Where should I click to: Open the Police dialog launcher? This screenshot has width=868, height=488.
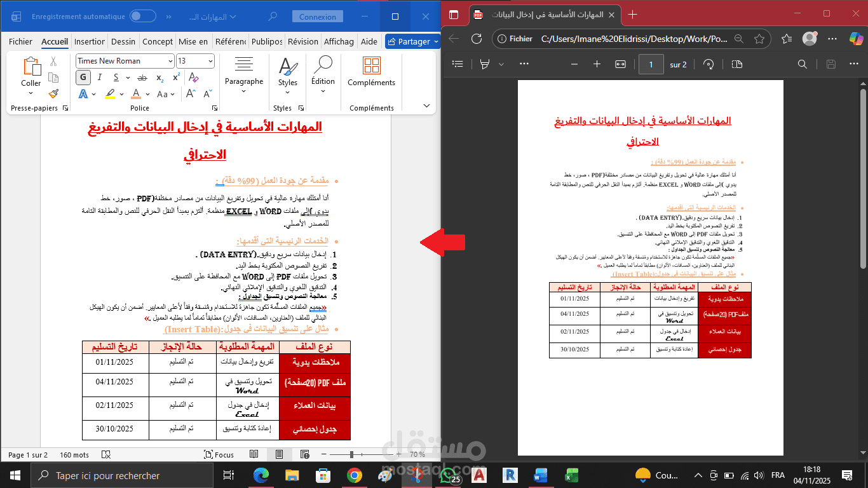[x=215, y=109]
